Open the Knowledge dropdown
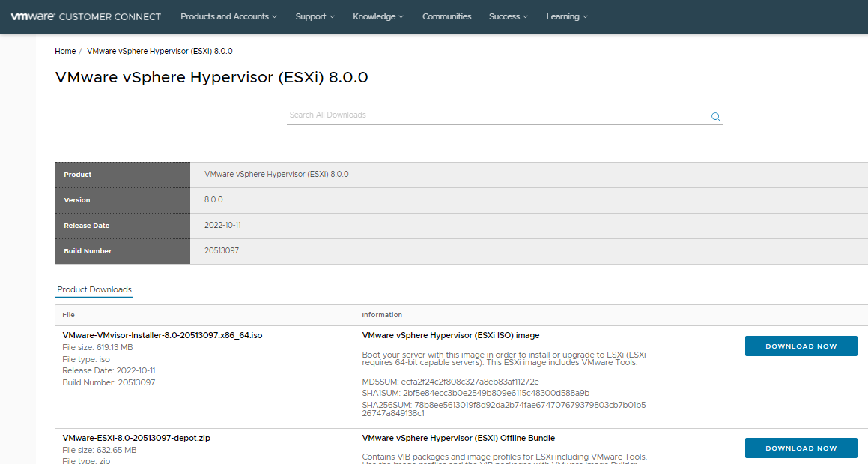 pos(378,16)
